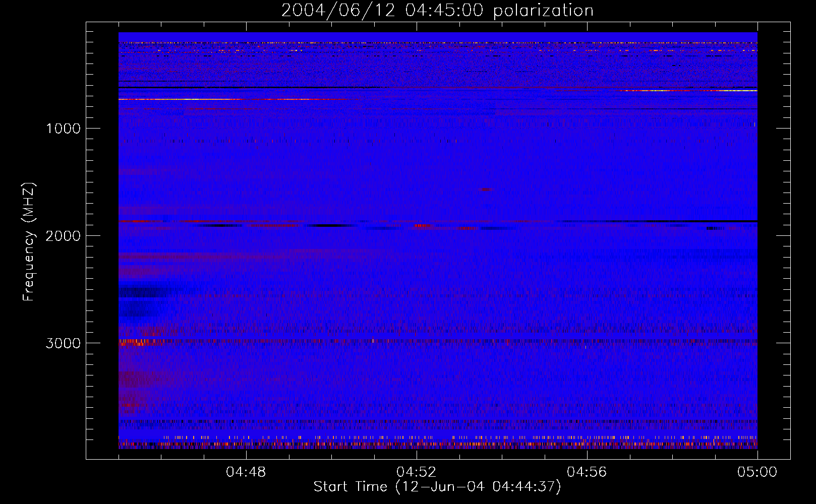
Task: Select the 'Start Time (12-Jun-04 04:44:37)' axis label
Action: [x=437, y=487]
